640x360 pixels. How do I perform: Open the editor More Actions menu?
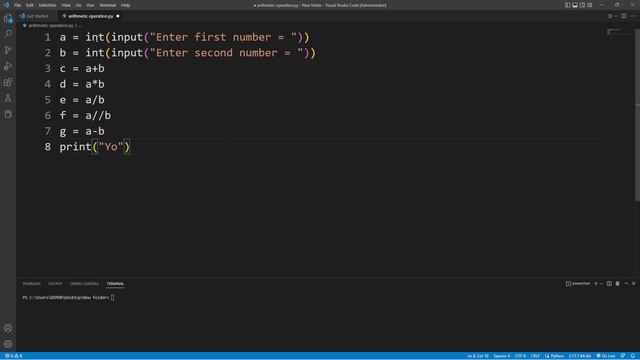tap(632, 16)
